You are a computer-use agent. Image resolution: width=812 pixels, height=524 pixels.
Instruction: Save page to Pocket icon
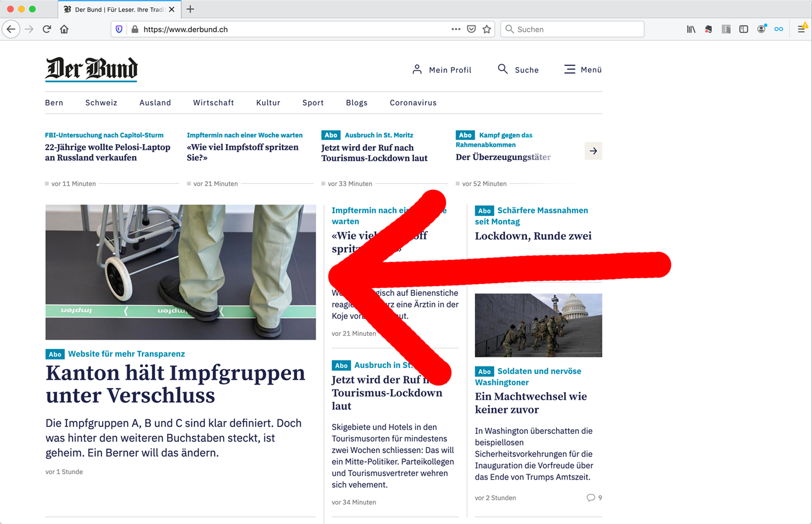pos(471,29)
